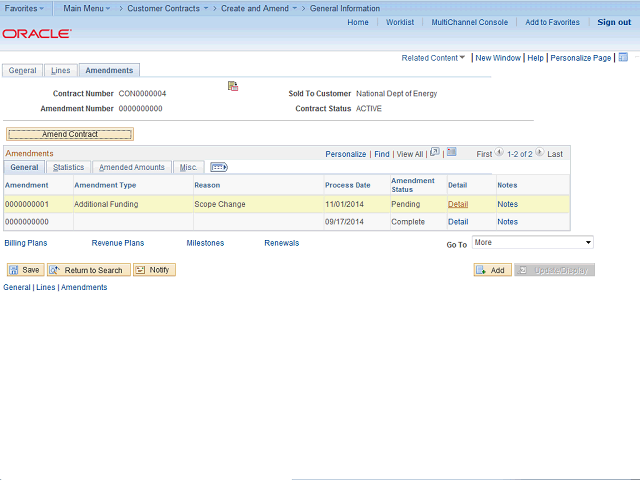
Task: Open the Amended Amounts grid tab
Action: pyautogui.click(x=131, y=167)
